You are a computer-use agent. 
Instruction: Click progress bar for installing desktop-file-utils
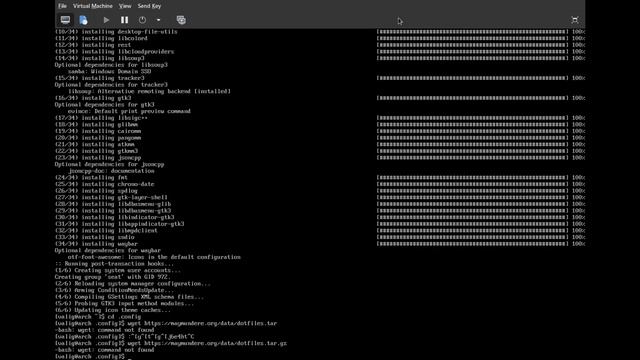point(473,31)
